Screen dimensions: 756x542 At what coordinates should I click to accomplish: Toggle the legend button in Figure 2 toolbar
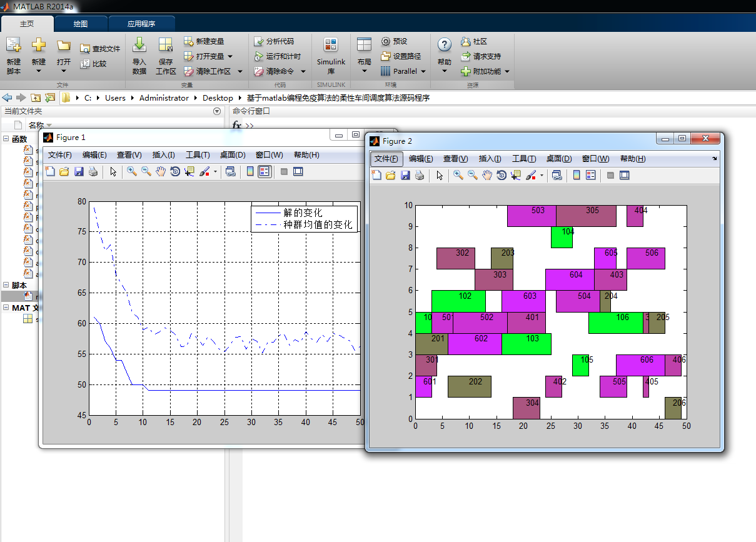pos(591,175)
